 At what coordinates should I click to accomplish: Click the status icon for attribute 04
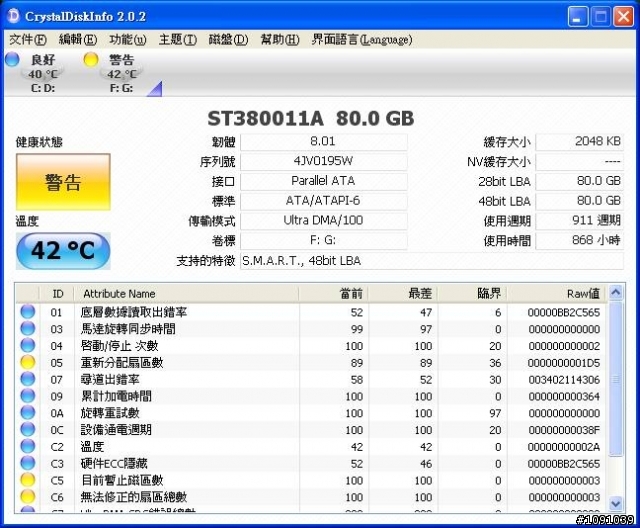point(28,346)
